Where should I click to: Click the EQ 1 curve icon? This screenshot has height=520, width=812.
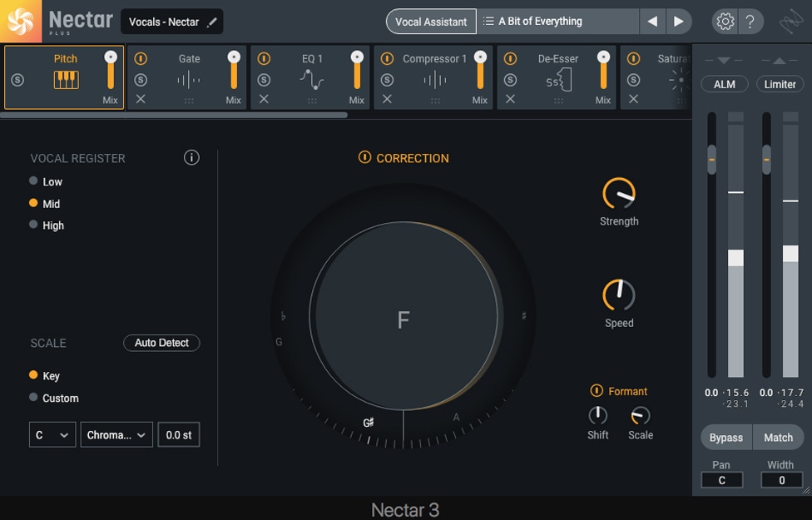coord(312,80)
